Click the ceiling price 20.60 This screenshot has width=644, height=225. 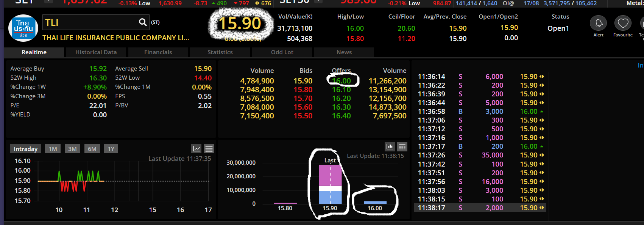tap(406, 28)
